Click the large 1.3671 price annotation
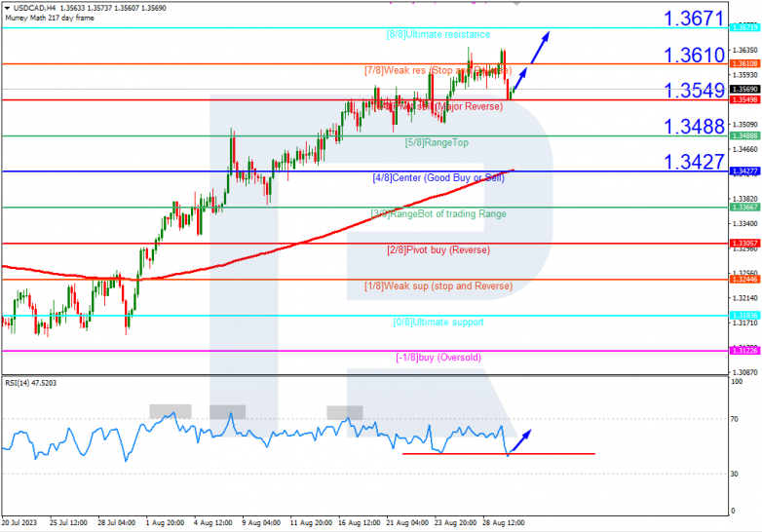This screenshot has width=762, height=532. click(694, 19)
